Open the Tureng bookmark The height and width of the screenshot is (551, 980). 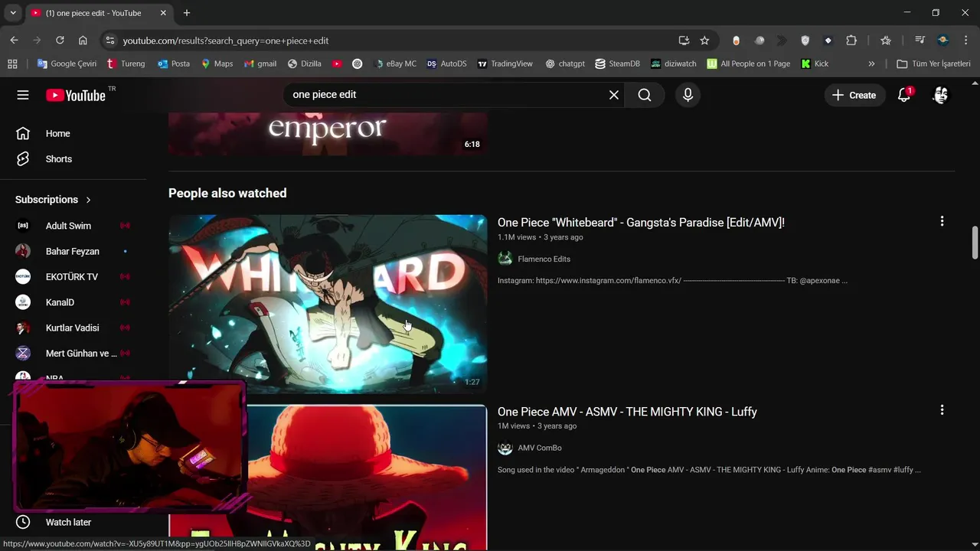(x=126, y=64)
